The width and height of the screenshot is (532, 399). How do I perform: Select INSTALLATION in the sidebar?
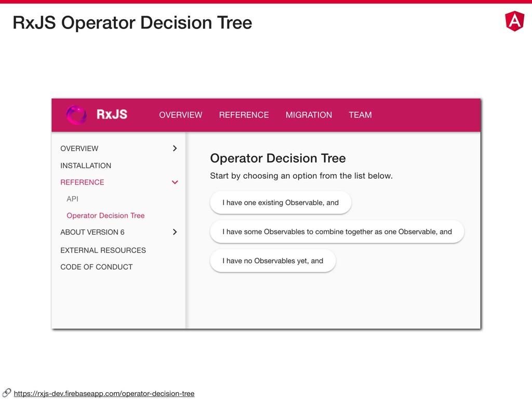click(86, 166)
